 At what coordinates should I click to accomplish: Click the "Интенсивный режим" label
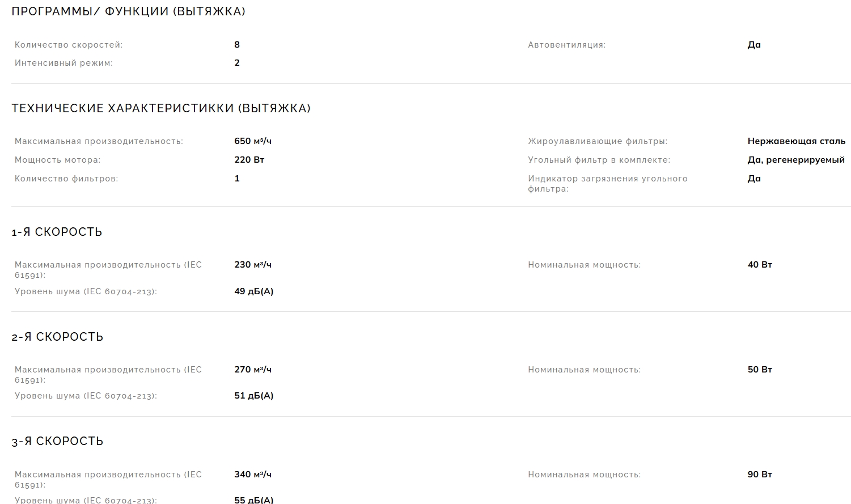pyautogui.click(x=64, y=63)
